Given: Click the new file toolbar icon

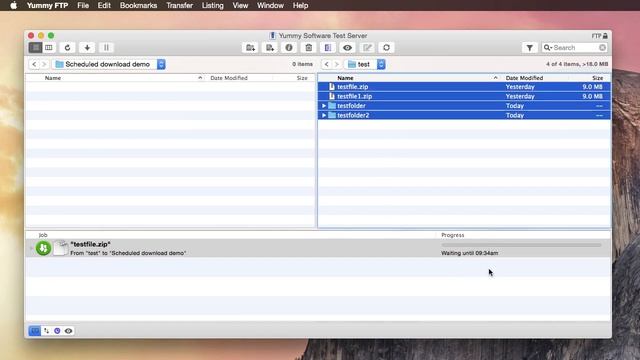Looking at the screenshot, I should pyautogui.click(x=270, y=48).
